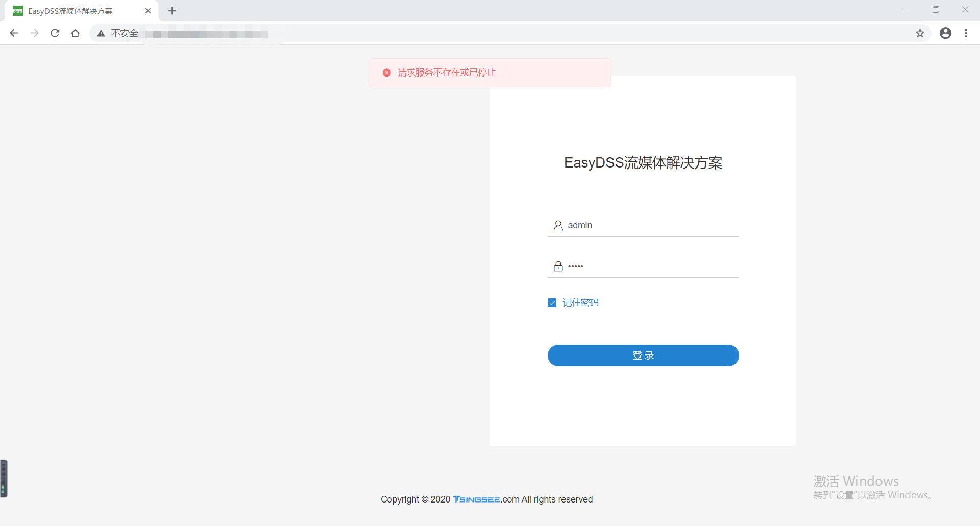Open the browser profile account icon
The width and height of the screenshot is (980, 526).
945,33
